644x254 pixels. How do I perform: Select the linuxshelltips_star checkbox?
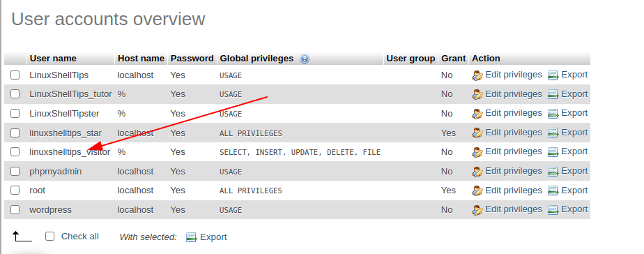(x=15, y=133)
